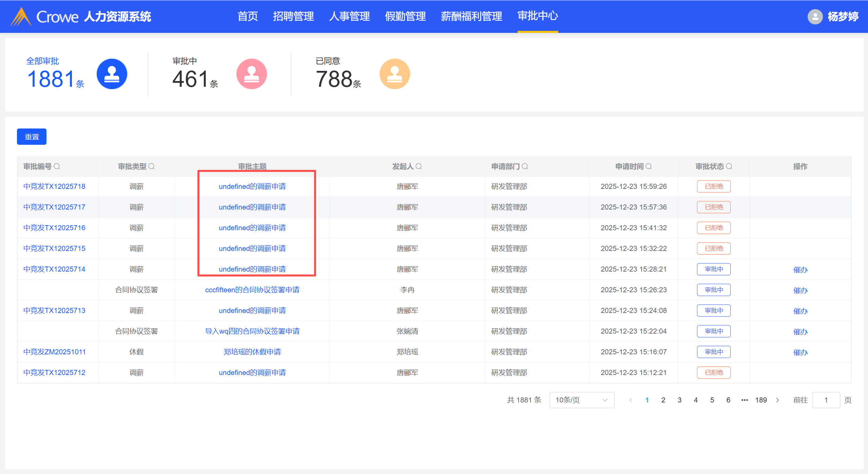The image size is (868, 474).
Task: Click the blue 全部审批 stamp icon
Action: click(x=112, y=74)
